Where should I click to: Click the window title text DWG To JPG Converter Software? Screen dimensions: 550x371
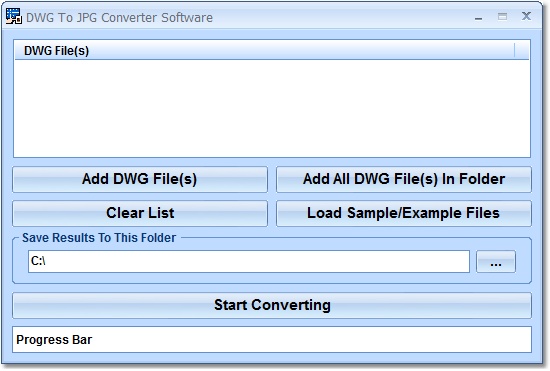click(x=119, y=18)
